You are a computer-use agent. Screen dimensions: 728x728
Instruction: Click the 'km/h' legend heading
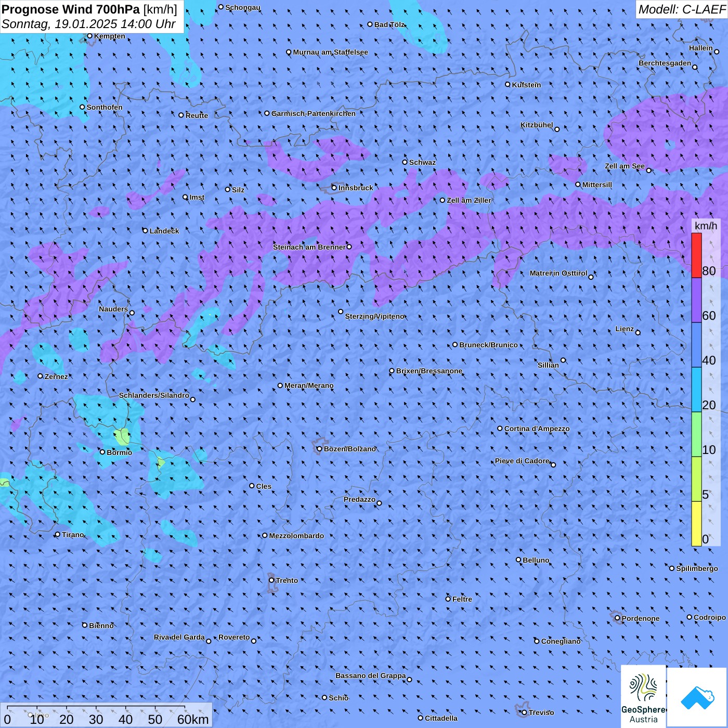pyautogui.click(x=706, y=226)
